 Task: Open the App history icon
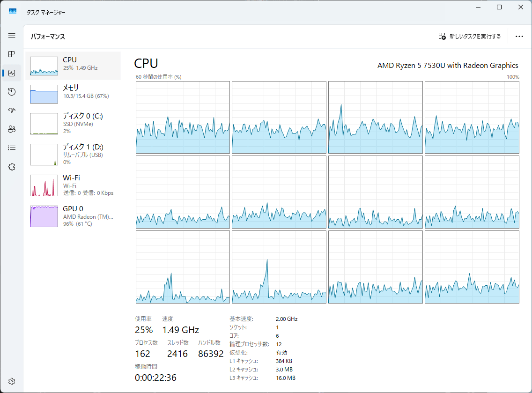pos(12,92)
